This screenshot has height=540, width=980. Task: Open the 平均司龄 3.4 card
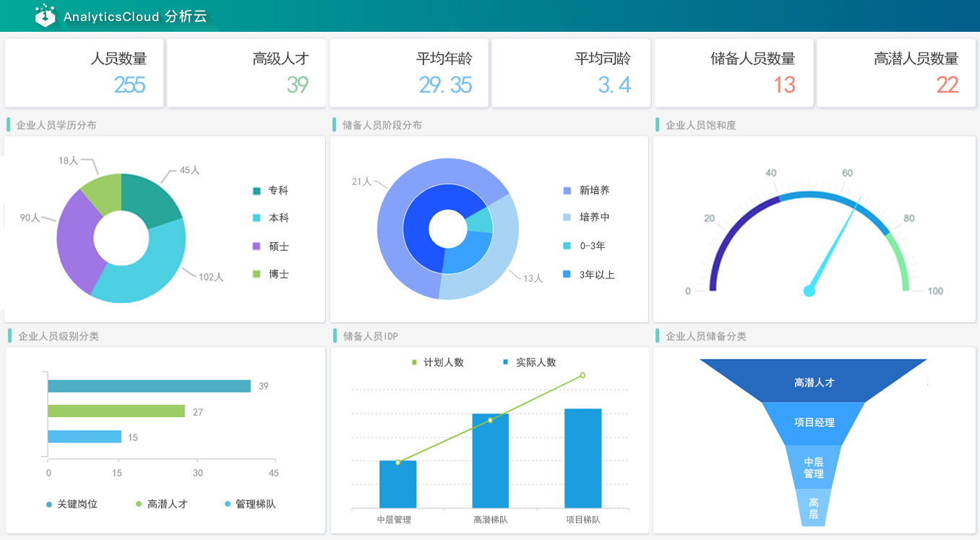click(572, 73)
